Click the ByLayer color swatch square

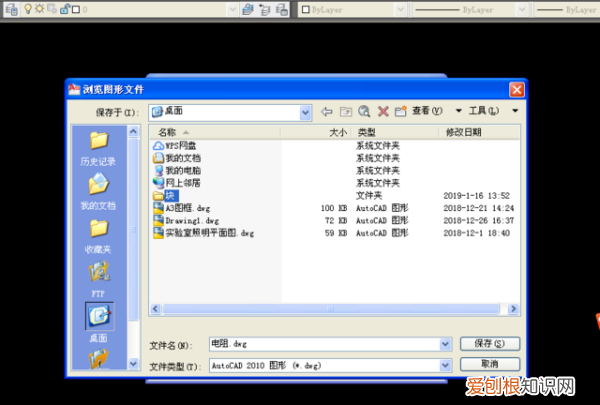(305, 10)
